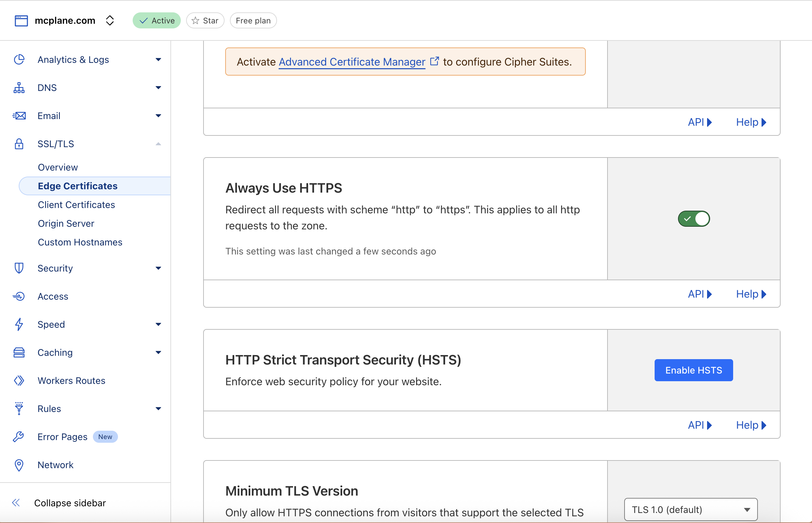Click the DNS network tree icon
812x523 pixels.
click(x=19, y=88)
